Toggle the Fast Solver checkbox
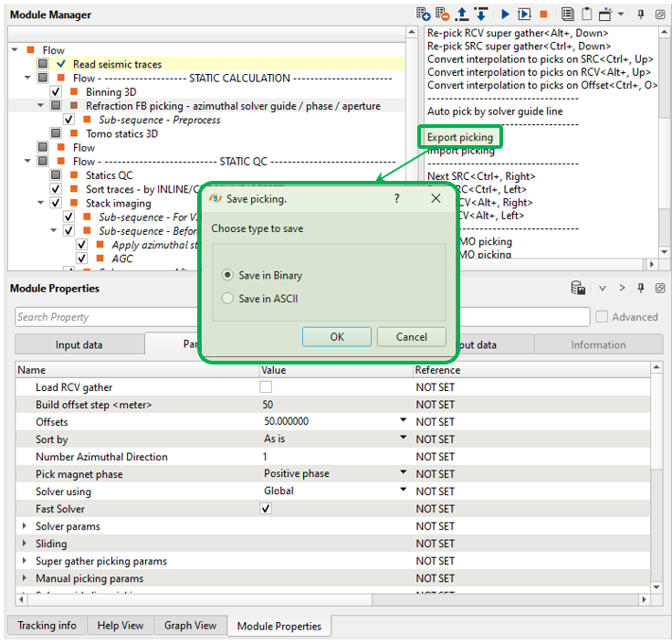Viewport: 672px width, 644px height. [x=266, y=509]
